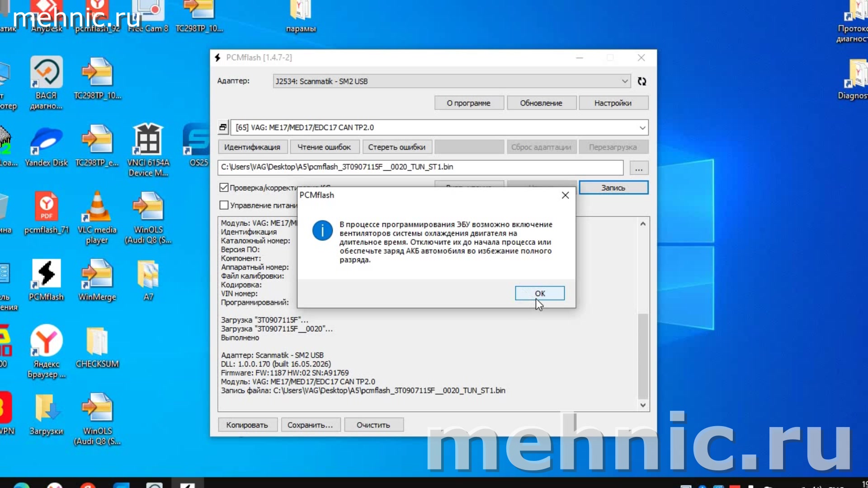Open the Проток... диагност folder icon
The image size is (868, 488).
853,22
